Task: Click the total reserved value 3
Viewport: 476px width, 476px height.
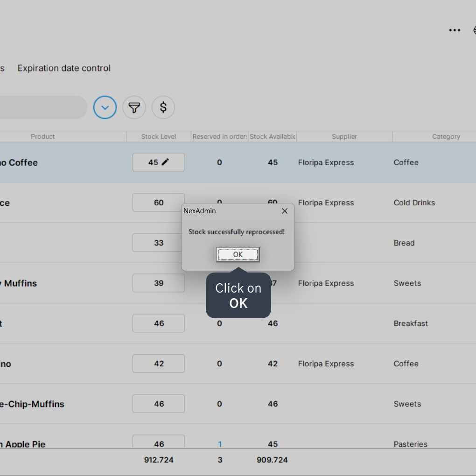Action: (220, 460)
